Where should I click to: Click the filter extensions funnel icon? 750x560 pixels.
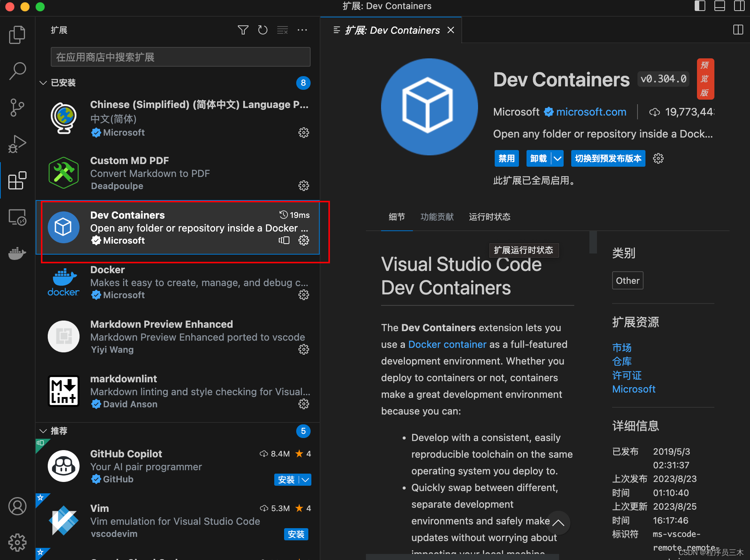(x=243, y=30)
